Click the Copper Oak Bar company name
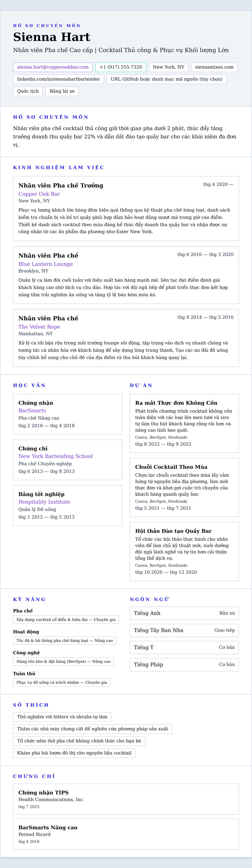Image resolution: width=252 pixels, height=868 pixels. click(39, 194)
